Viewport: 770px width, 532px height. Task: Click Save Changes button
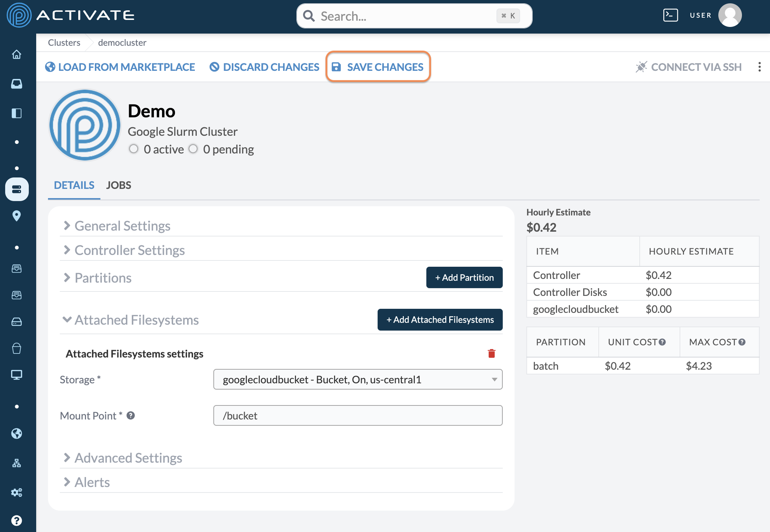378,67
